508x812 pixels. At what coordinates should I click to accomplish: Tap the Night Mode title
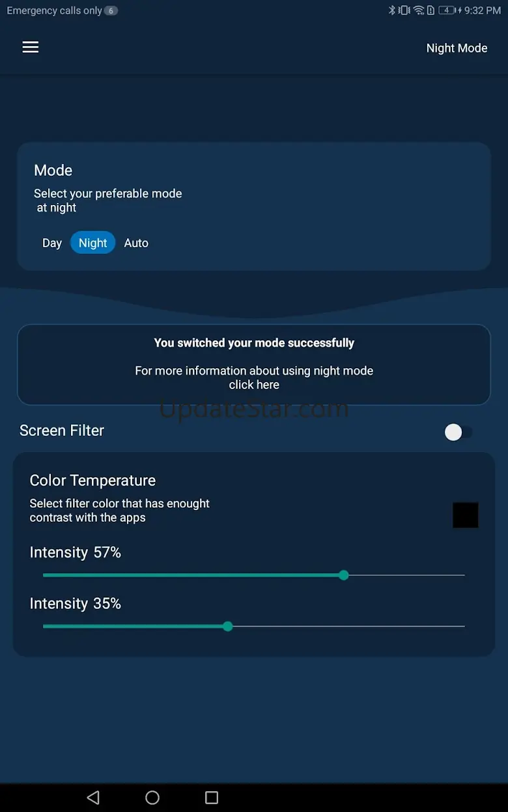coord(457,48)
